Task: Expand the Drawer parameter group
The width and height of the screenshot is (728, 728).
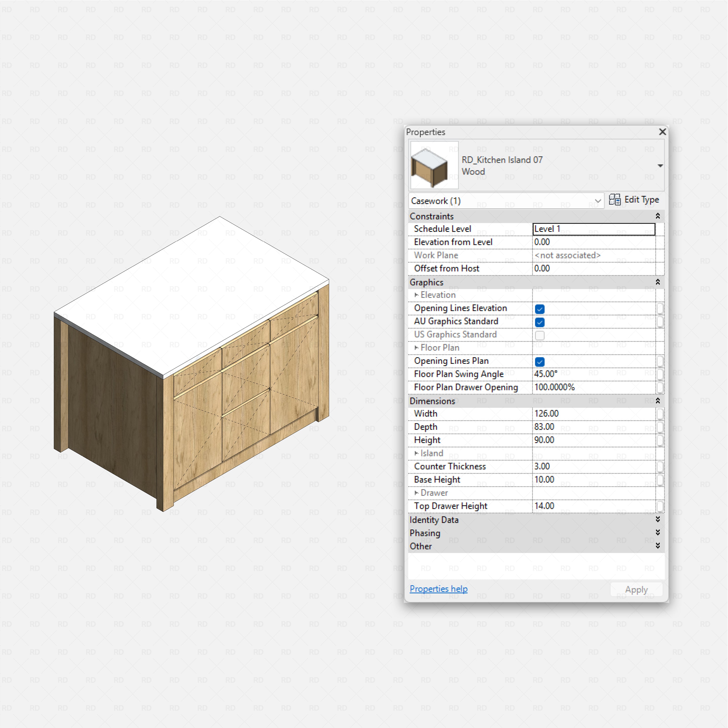Action: click(x=416, y=493)
